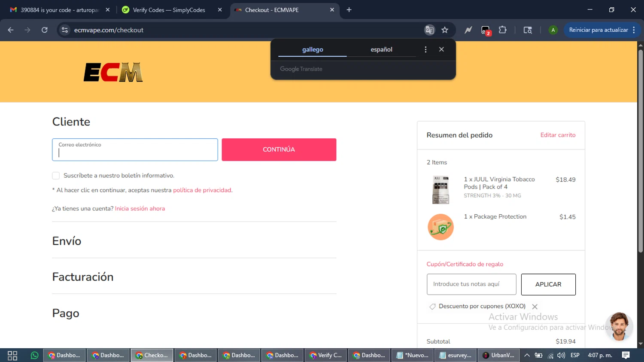Tick the newsletter subscription checkbox

[56, 176]
